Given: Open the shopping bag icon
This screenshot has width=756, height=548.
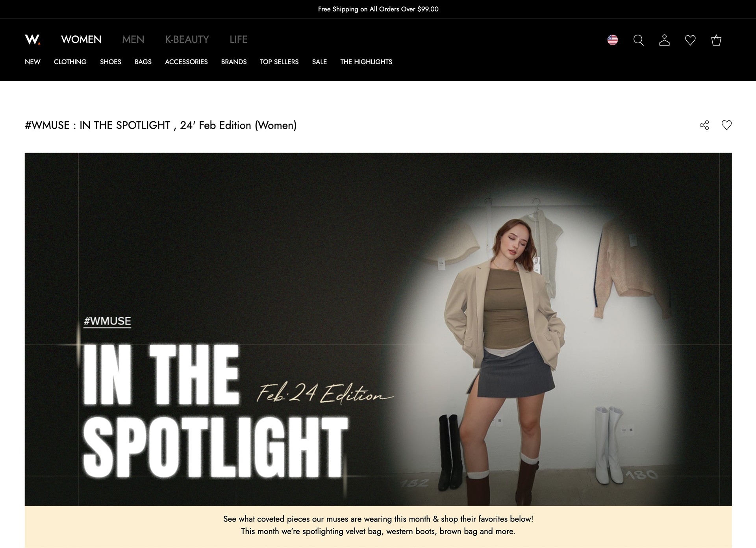Looking at the screenshot, I should pos(716,40).
